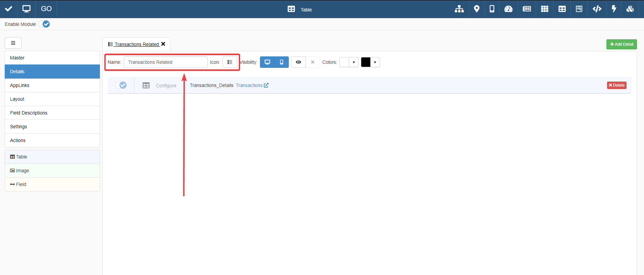Toggle the Enable Module switch
Viewport: 644px width, 275px height.
[44, 24]
